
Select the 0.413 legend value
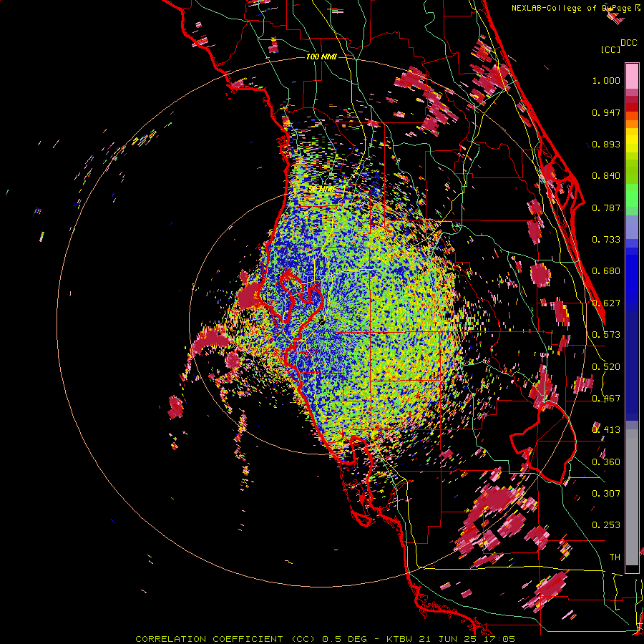606,430
